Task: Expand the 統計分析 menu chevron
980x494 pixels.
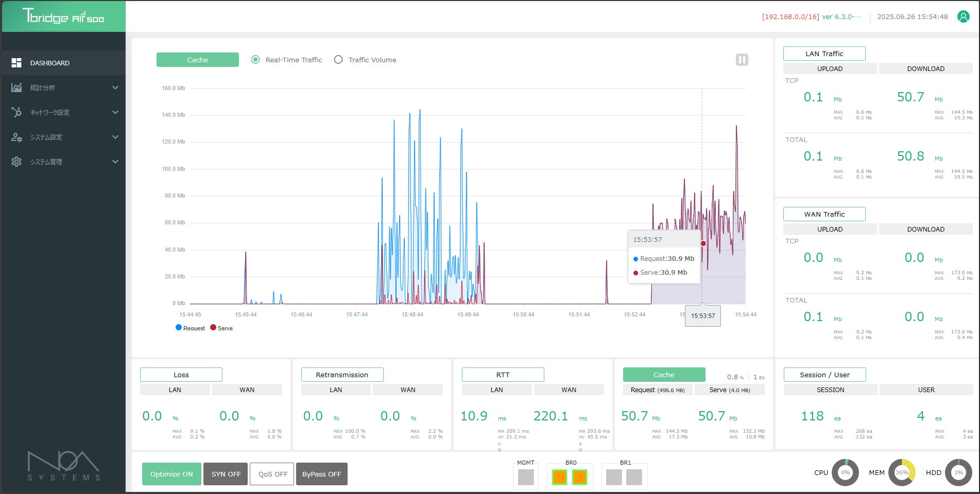Action: point(115,87)
